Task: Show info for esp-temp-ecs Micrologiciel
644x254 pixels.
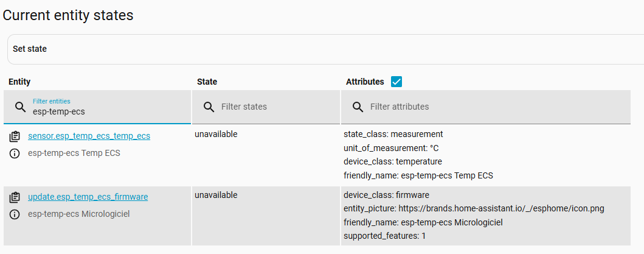Action: click(x=15, y=214)
